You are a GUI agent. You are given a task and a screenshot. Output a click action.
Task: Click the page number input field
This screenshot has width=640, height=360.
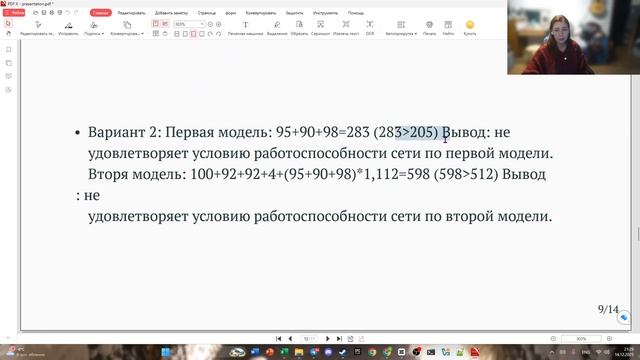(x=309, y=339)
